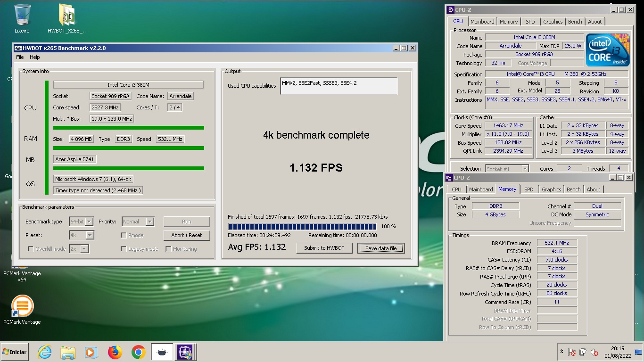The width and height of the screenshot is (644, 362).
Task: Switch to SPD tab in lower CPU-Z window
Action: click(x=529, y=189)
